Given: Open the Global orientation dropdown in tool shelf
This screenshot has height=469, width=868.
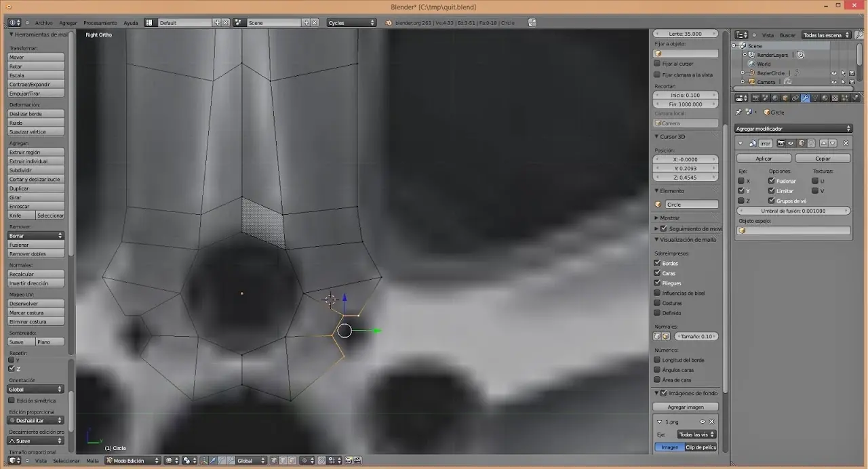Looking at the screenshot, I should coord(36,390).
